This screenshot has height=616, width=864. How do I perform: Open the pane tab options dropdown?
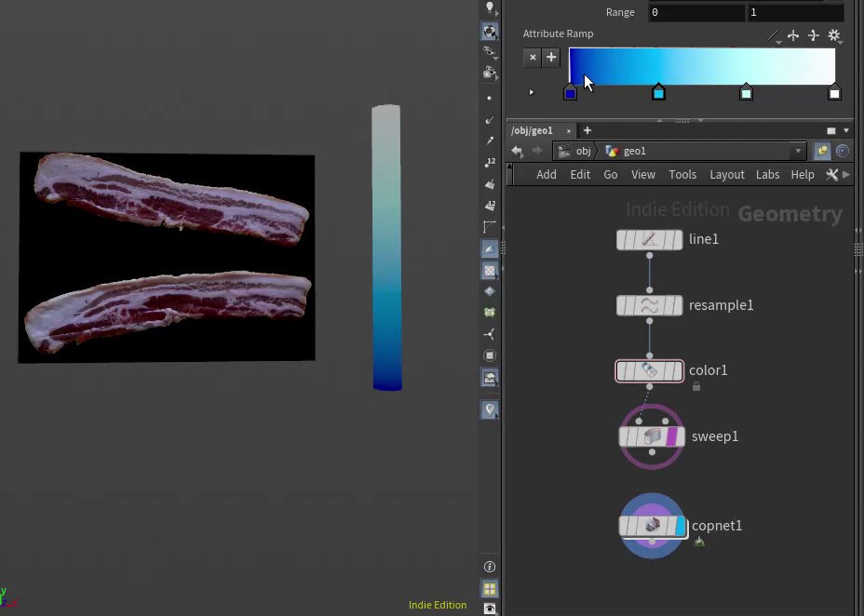coord(846,130)
